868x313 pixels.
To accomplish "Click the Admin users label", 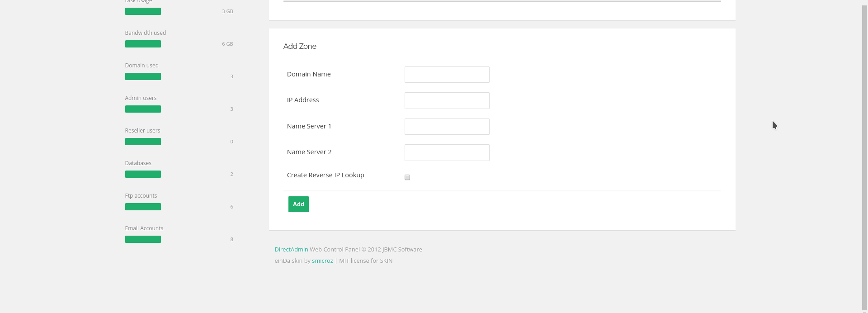I will tap(141, 98).
